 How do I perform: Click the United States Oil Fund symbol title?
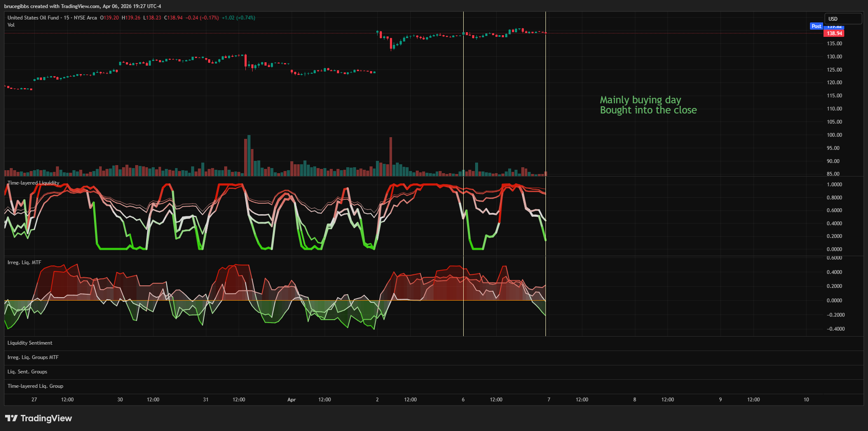coord(33,18)
